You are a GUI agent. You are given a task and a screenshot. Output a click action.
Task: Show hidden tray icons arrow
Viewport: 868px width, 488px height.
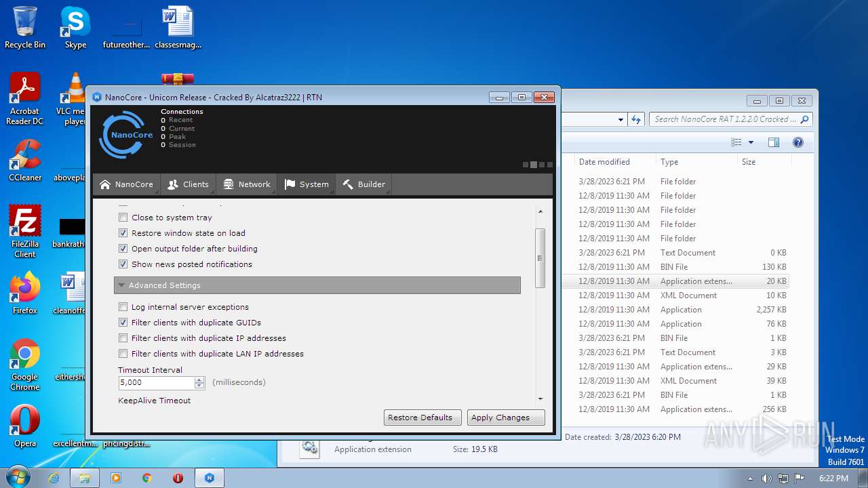tap(750, 479)
